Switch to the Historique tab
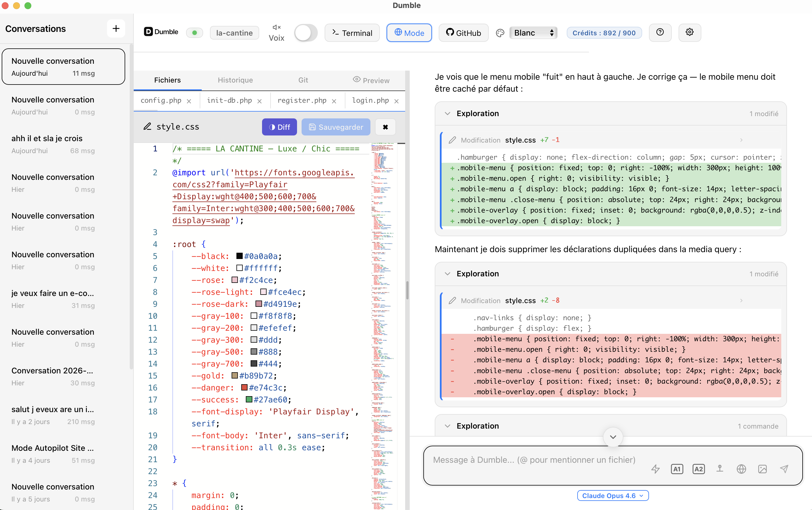The height and width of the screenshot is (510, 812). 235,80
